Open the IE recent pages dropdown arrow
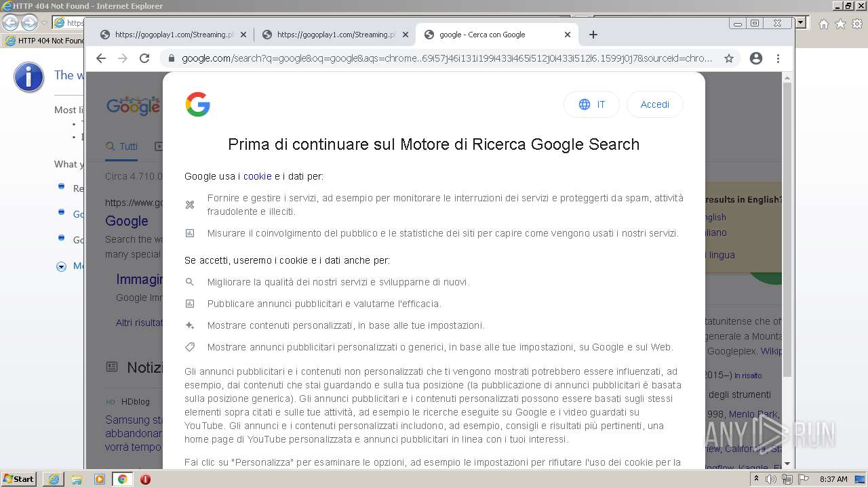The image size is (868, 488). (44, 23)
